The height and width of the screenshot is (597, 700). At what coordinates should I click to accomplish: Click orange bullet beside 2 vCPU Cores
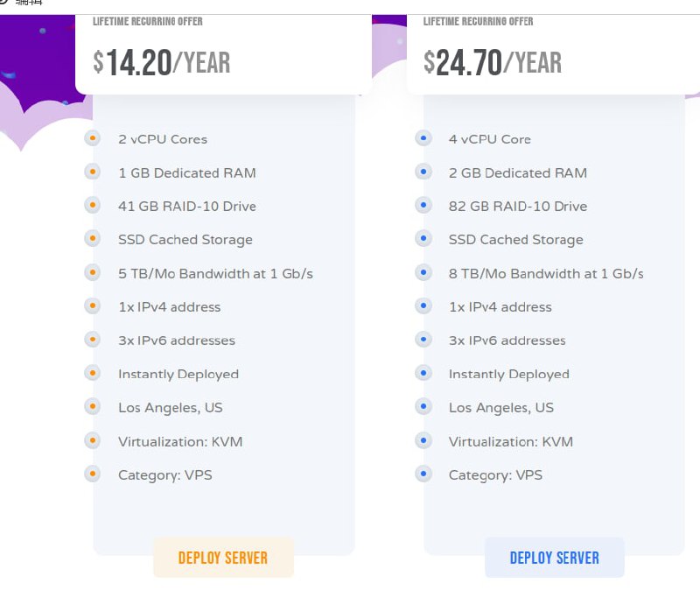(93, 138)
